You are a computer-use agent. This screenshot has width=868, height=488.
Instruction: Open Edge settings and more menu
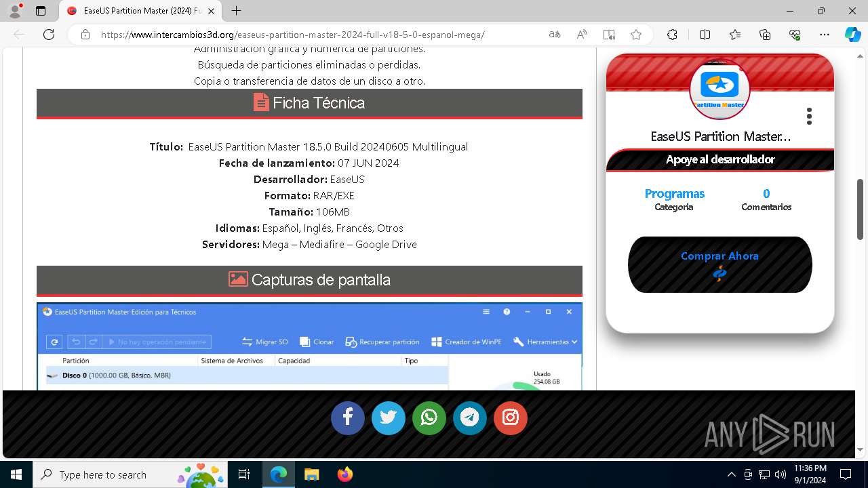pyautogui.click(x=825, y=35)
